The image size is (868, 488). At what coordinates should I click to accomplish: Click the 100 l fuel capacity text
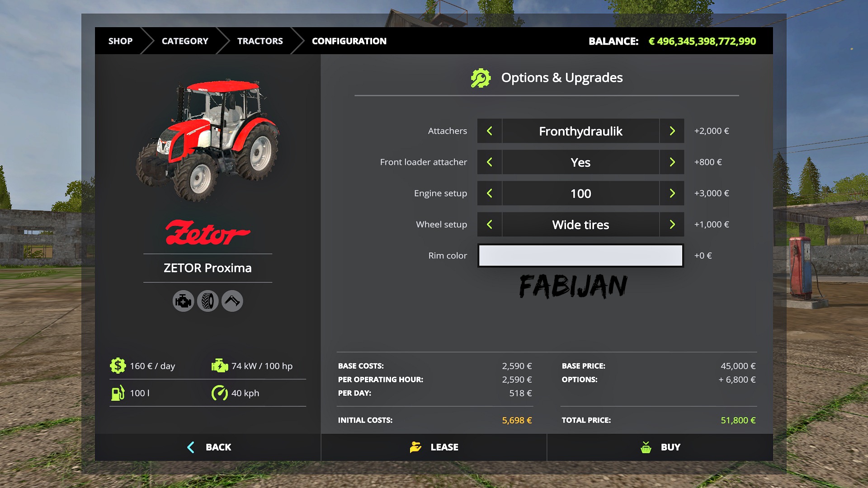tap(140, 393)
